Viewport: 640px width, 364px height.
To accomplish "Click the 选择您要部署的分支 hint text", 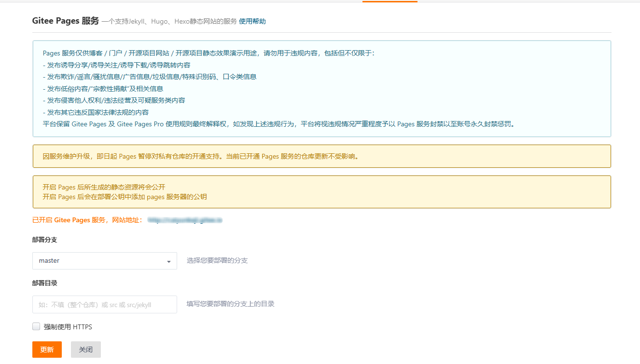I will click(217, 260).
